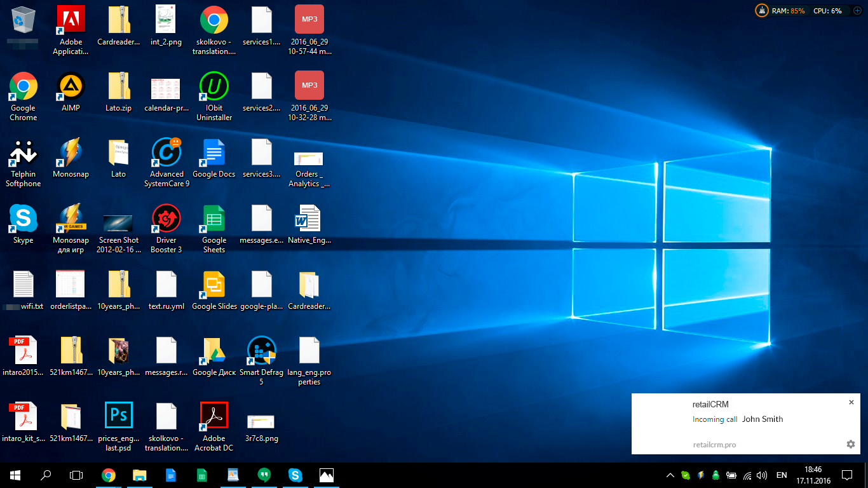Click the John Smith caller name
This screenshot has height=488, width=868.
click(763, 419)
